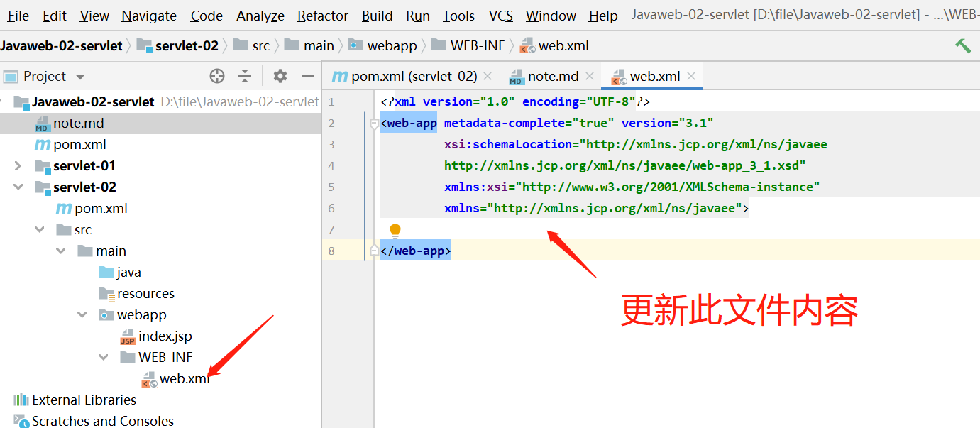This screenshot has width=980, height=428.
Task: Open Project panel settings gear
Action: pyautogui.click(x=280, y=76)
